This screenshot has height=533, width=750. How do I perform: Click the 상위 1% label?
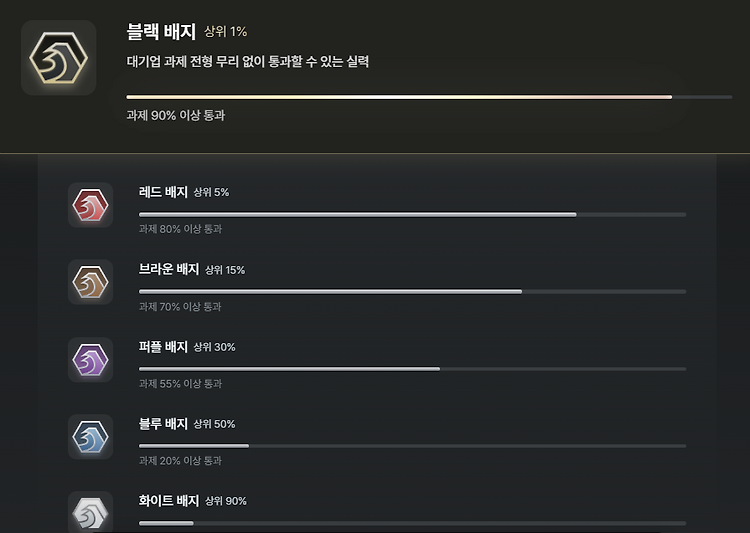(x=226, y=32)
